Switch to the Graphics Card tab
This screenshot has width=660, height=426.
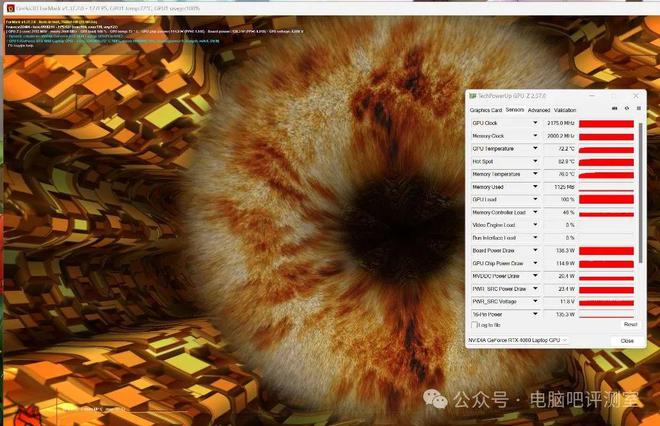486,110
